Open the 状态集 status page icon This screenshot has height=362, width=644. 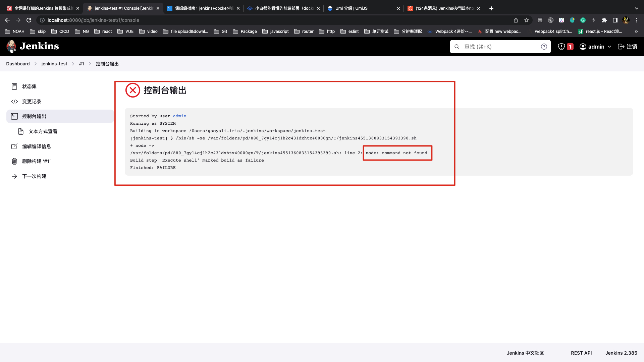[x=14, y=86]
